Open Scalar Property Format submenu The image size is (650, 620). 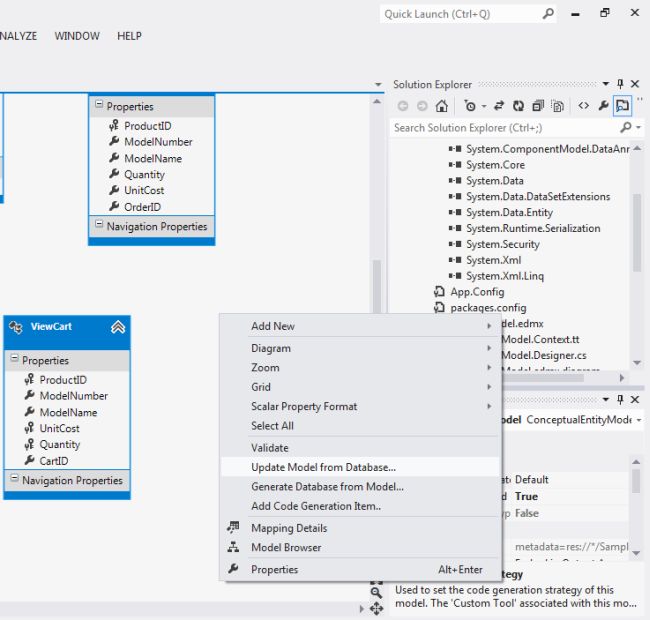point(360,406)
